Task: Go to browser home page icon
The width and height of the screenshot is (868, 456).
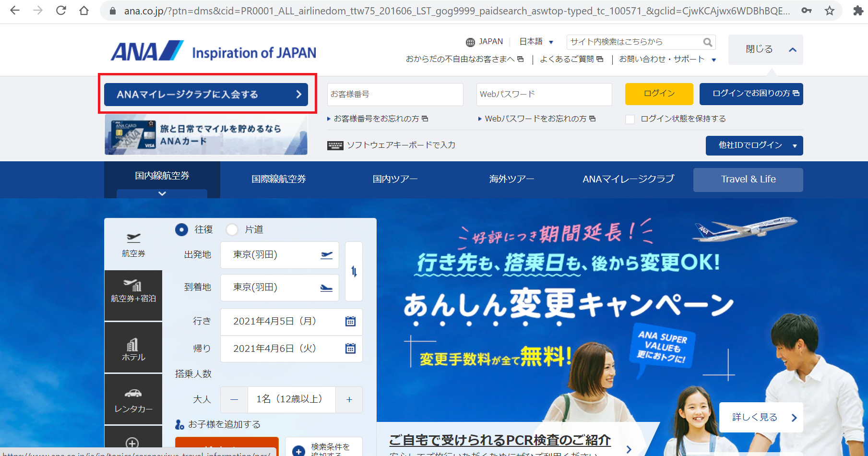Action: [84, 11]
